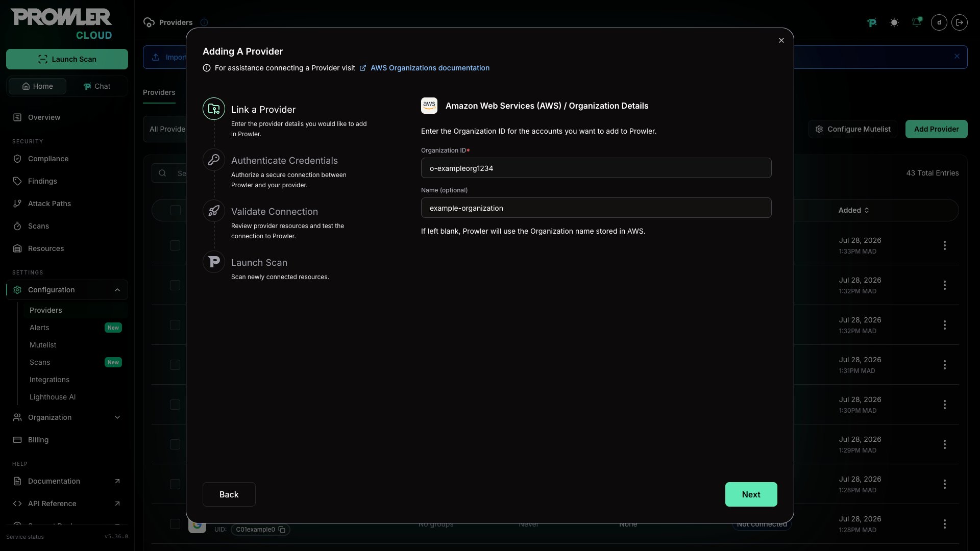Click the Configure Mutelist button

point(852,129)
